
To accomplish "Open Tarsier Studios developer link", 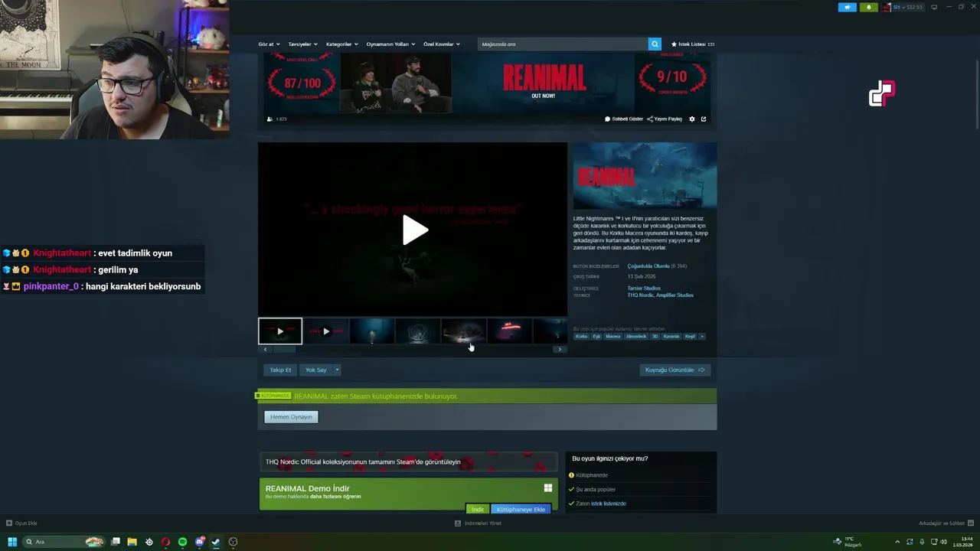I will [x=644, y=289].
